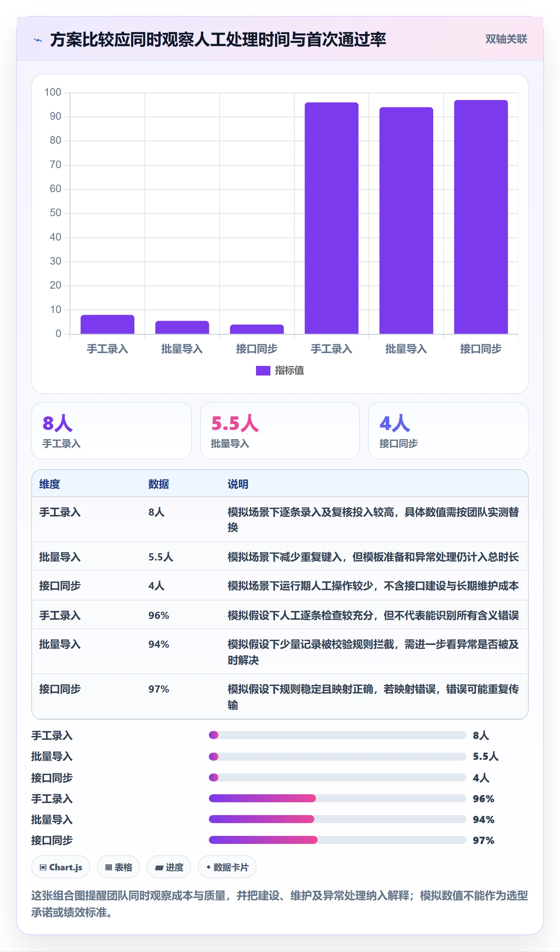Click the 表格 tag chip
Image resolution: width=560 pixels, height=952 pixels.
118,867
